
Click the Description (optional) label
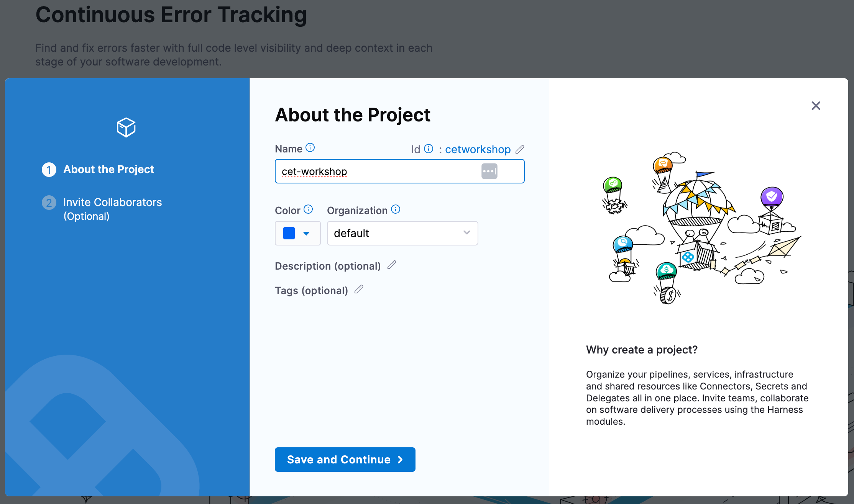tap(328, 266)
